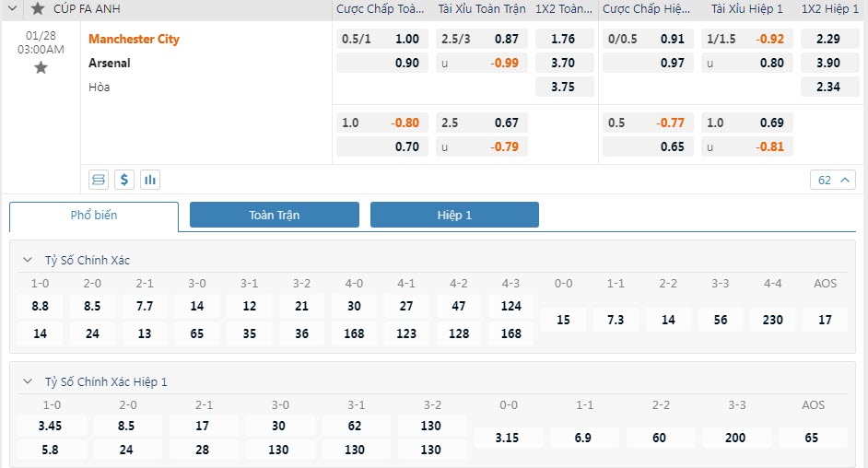Select the Hiệp 1 tab
Viewport: 868px width, 468px height.
click(x=454, y=216)
